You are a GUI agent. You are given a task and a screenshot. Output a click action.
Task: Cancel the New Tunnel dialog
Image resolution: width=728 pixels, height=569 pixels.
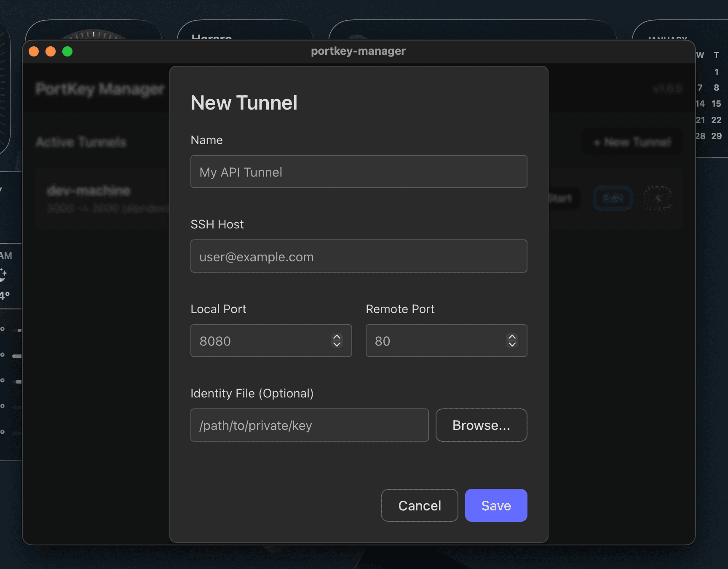[419, 505]
